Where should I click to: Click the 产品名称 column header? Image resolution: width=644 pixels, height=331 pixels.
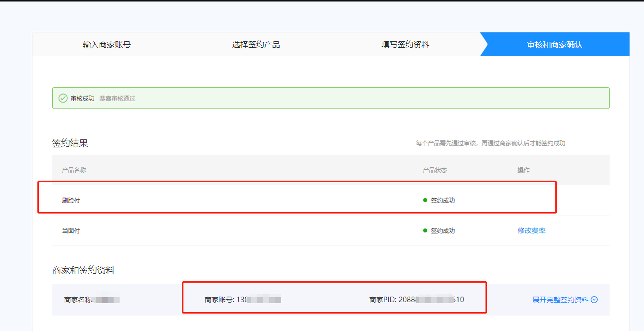click(74, 170)
